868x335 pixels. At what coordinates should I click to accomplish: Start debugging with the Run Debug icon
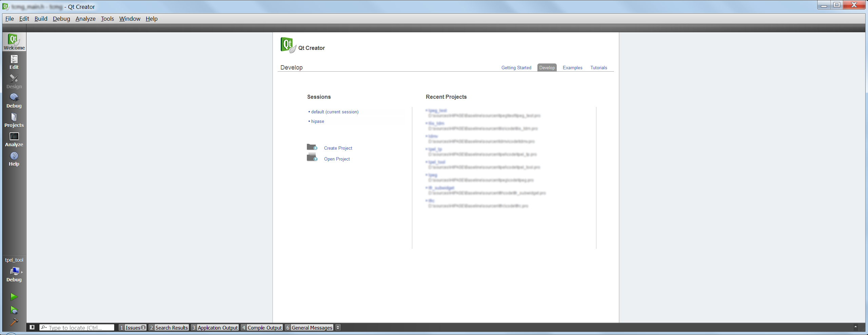(x=14, y=310)
